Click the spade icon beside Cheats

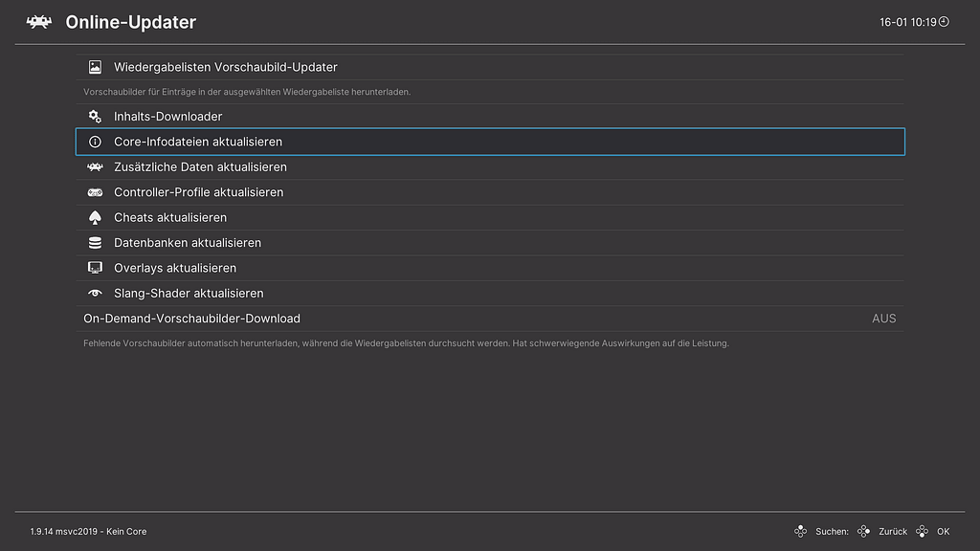(95, 218)
